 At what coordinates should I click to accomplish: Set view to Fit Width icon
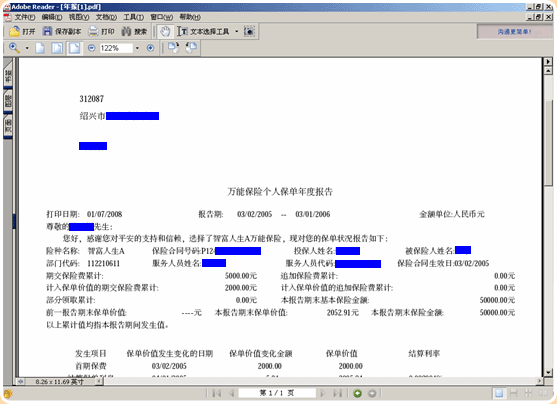75,48
